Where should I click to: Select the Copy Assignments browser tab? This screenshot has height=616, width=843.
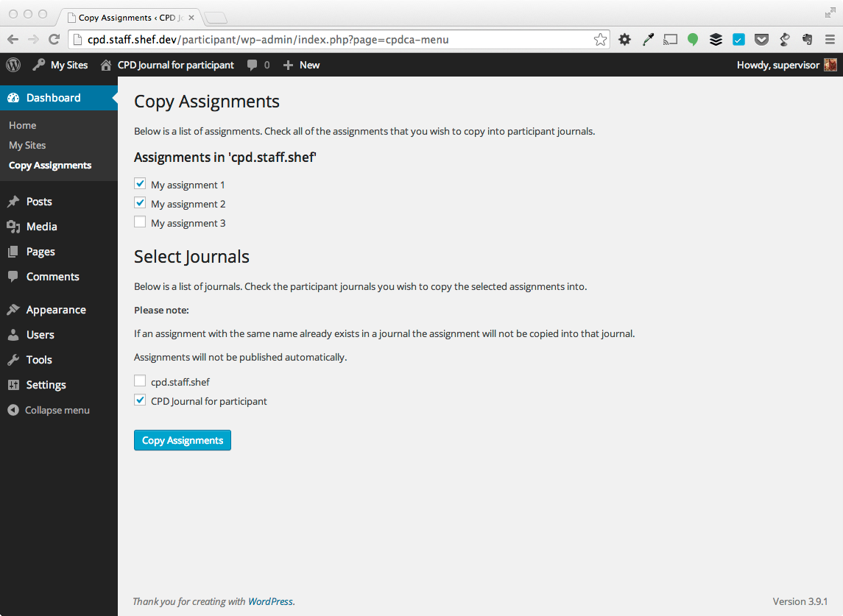click(129, 18)
